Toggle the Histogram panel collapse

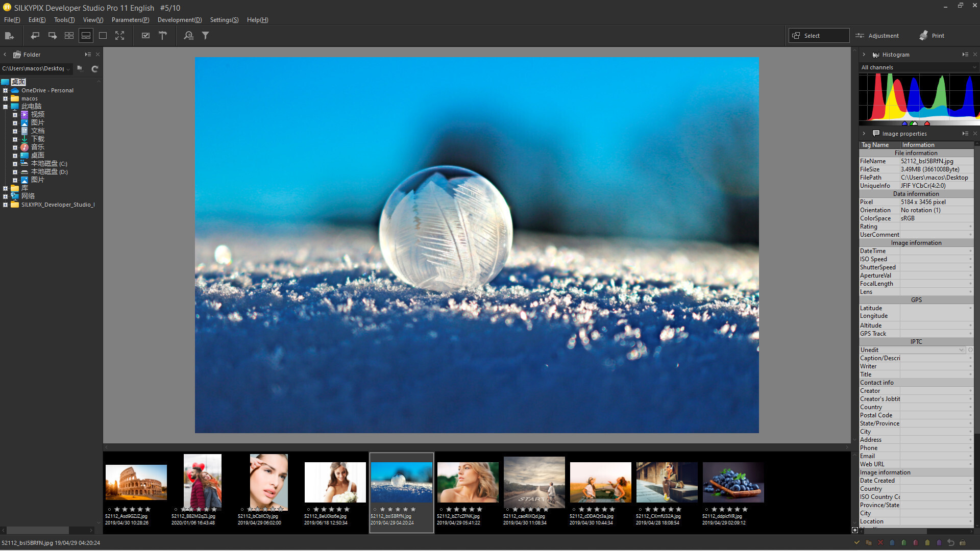click(864, 55)
